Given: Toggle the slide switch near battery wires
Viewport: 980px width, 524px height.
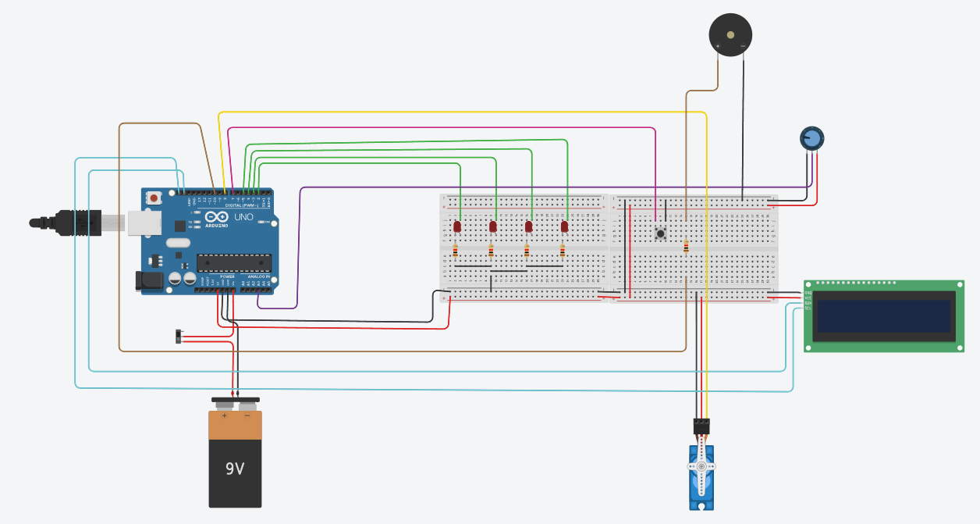Looking at the screenshot, I should click(x=179, y=337).
